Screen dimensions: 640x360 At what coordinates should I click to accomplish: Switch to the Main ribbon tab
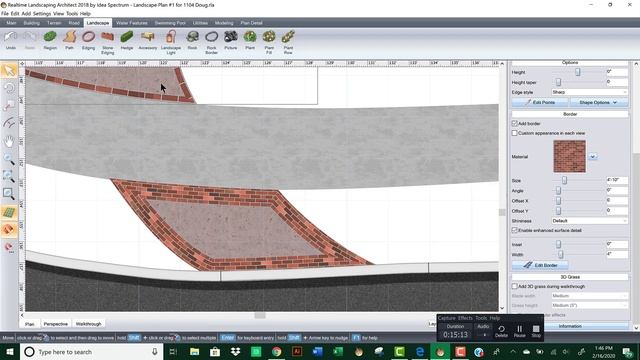11,23
